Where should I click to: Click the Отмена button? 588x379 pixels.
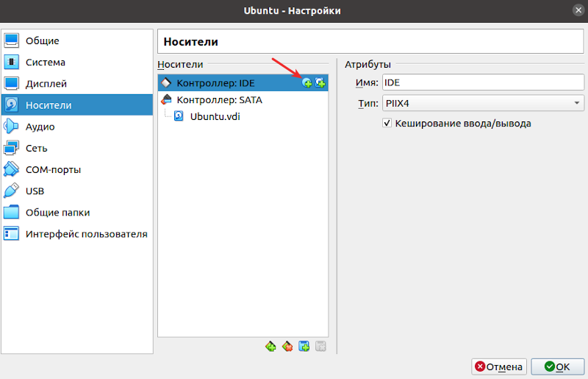coord(499,366)
